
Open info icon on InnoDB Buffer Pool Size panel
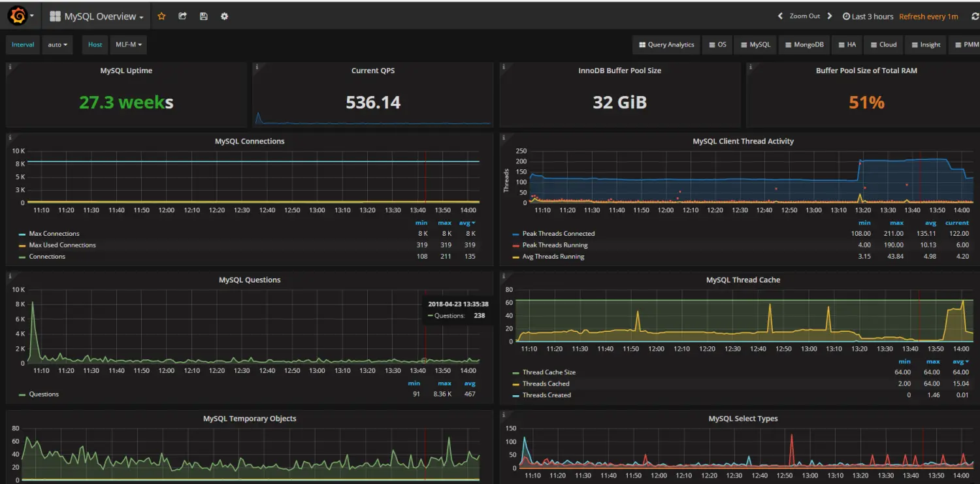504,67
